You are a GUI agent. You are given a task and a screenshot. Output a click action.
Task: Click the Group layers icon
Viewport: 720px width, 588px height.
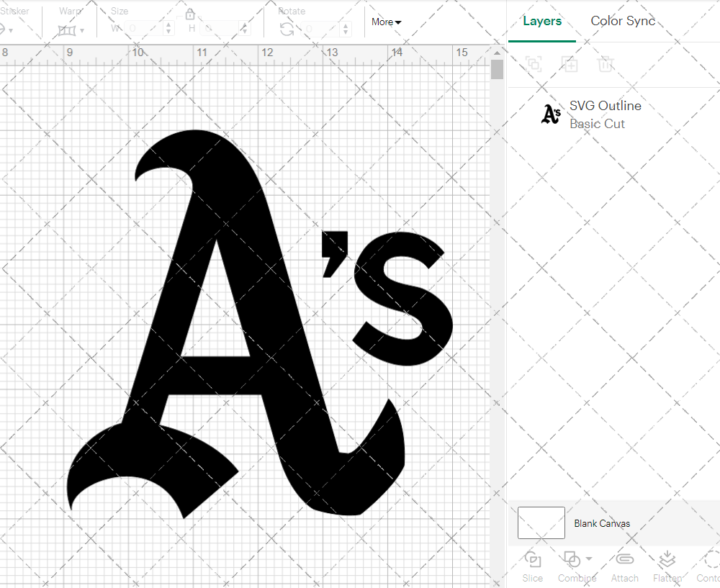[534, 63]
